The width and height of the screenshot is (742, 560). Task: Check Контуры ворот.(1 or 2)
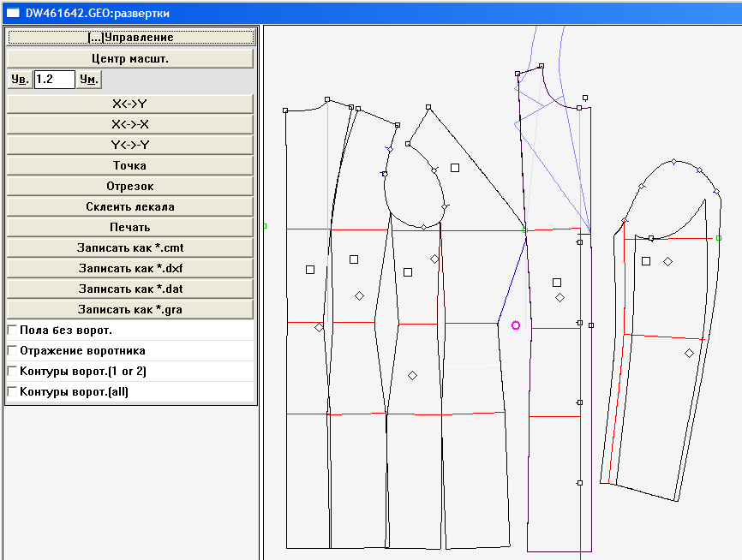(13, 371)
